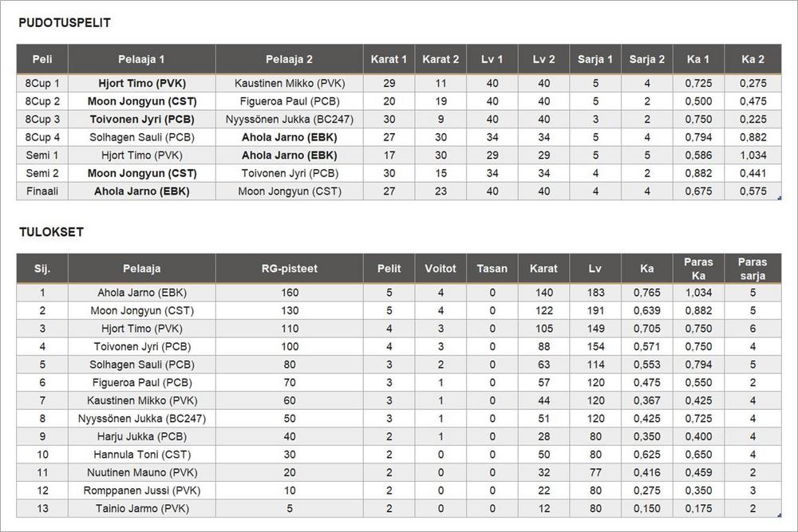Viewport: 798px width, 532px height.
Task: Select the "Paras sarja" column header
Action: (752, 269)
